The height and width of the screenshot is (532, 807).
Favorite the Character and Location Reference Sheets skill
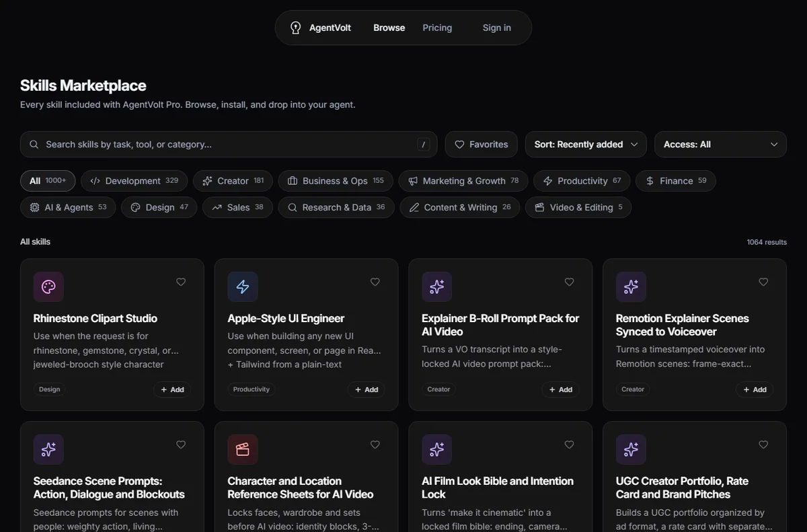coord(375,445)
